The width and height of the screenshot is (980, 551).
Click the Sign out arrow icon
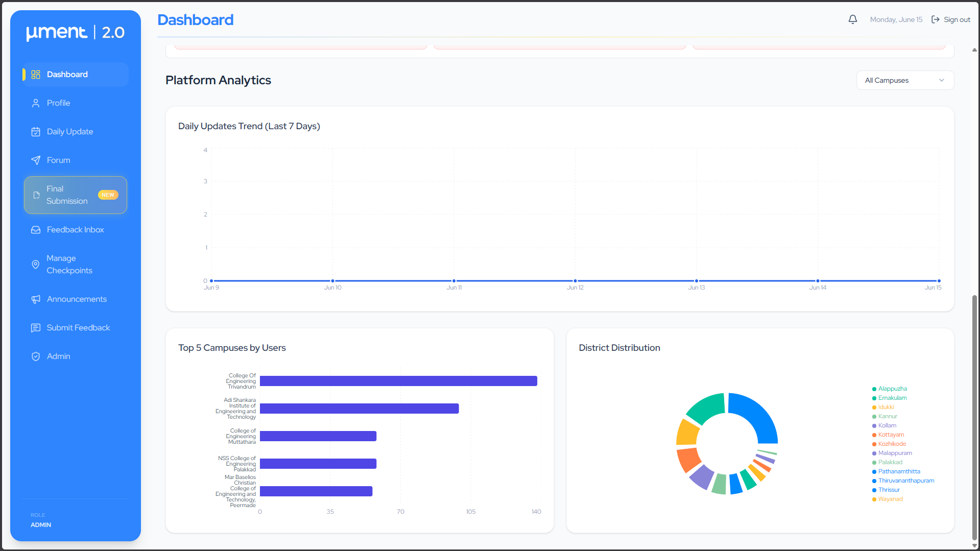point(936,19)
